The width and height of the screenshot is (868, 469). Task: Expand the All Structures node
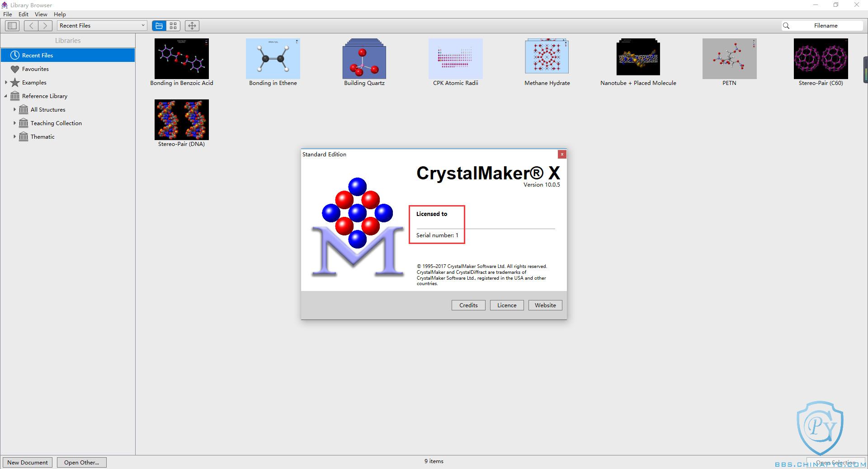click(14, 109)
